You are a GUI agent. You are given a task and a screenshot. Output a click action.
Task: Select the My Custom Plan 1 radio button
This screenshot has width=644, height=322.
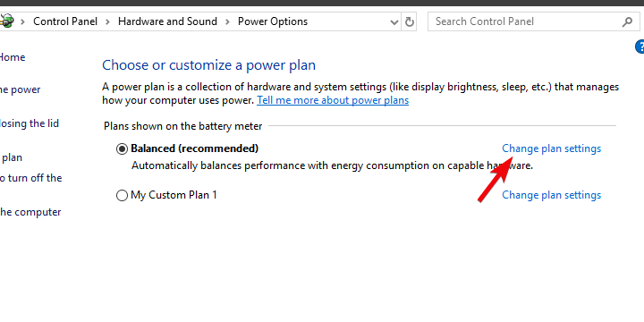coord(122,196)
